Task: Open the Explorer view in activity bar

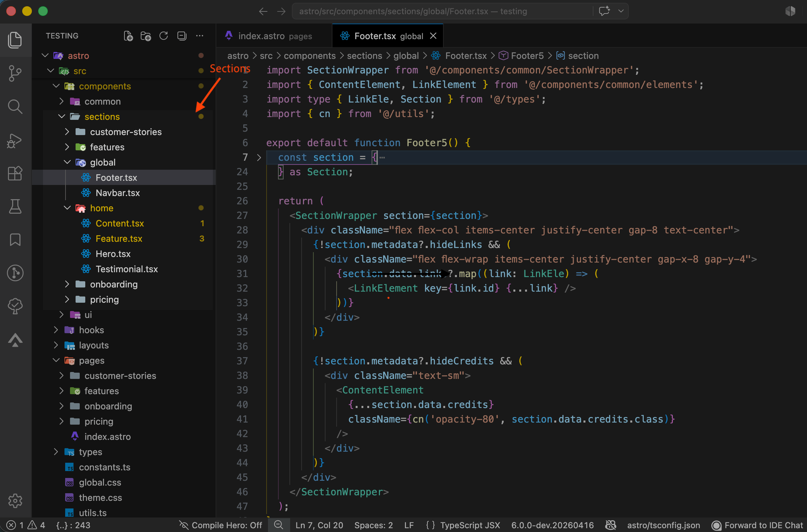Action: [x=15, y=40]
